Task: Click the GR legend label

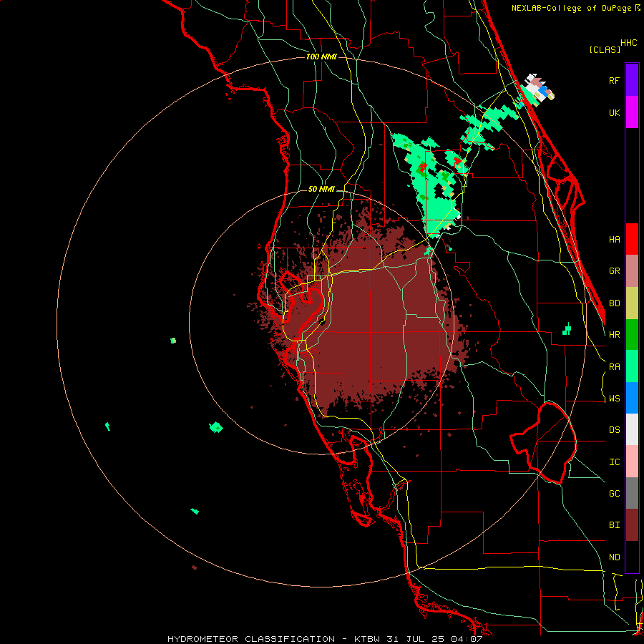Action: (614, 271)
